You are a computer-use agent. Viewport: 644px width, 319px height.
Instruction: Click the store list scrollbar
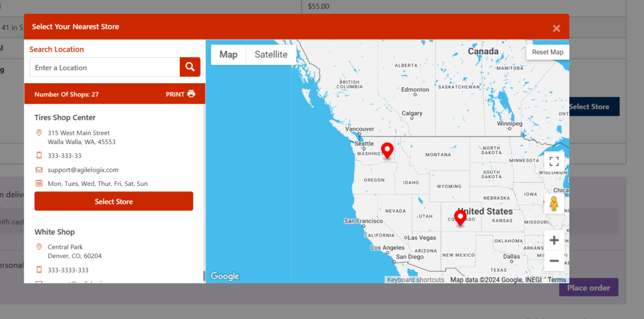(x=204, y=276)
